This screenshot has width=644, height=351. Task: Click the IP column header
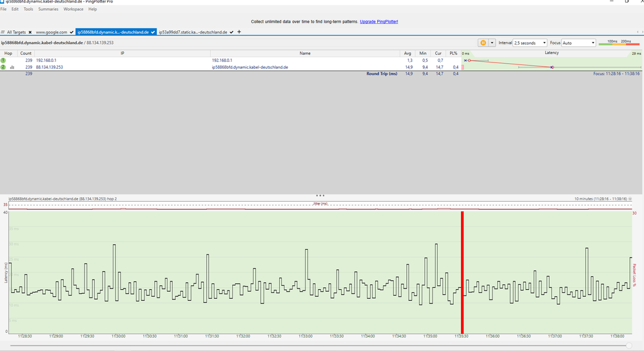tap(122, 53)
